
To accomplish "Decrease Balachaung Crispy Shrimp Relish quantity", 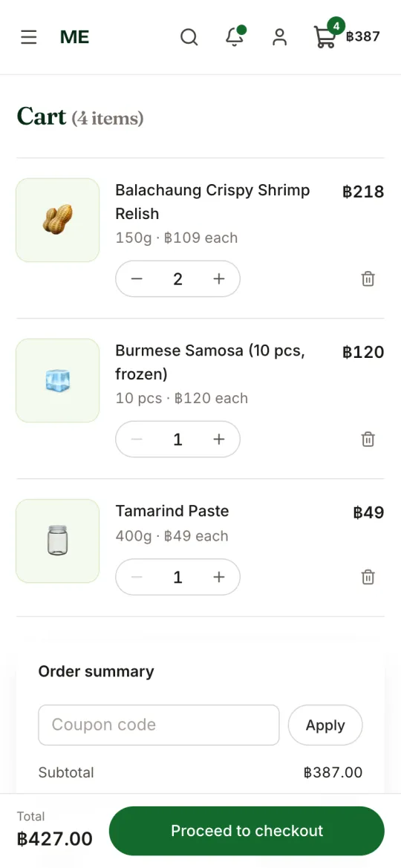I will 137,279.
